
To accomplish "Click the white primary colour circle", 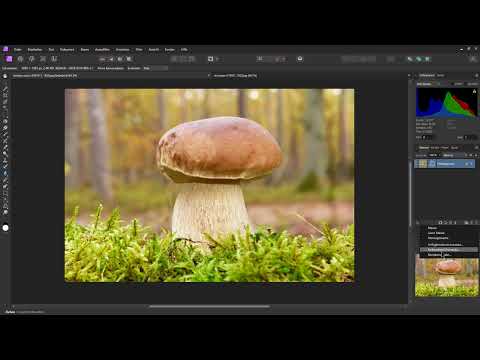I will (6, 228).
